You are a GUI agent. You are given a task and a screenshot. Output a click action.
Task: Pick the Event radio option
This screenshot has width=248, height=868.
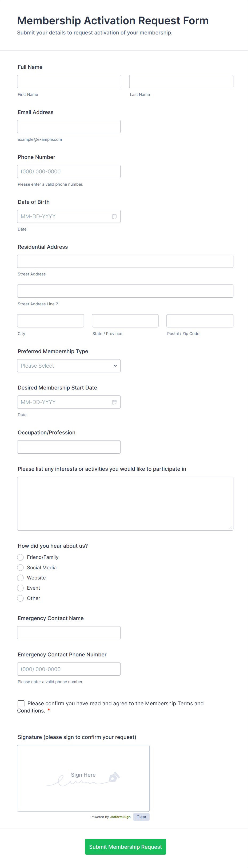(x=21, y=588)
